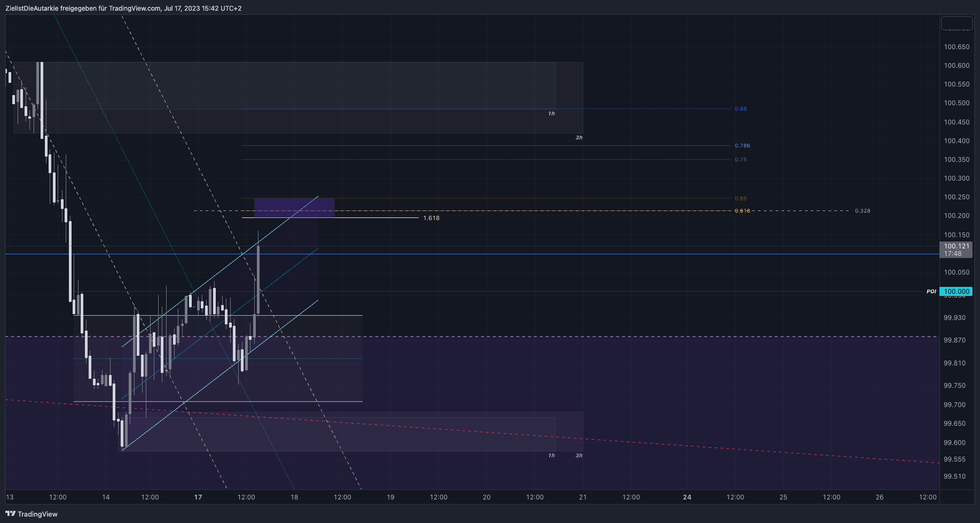Screen dimensions: 980x523
Task: Click the 100.050 price axis label
Action: tap(957, 272)
